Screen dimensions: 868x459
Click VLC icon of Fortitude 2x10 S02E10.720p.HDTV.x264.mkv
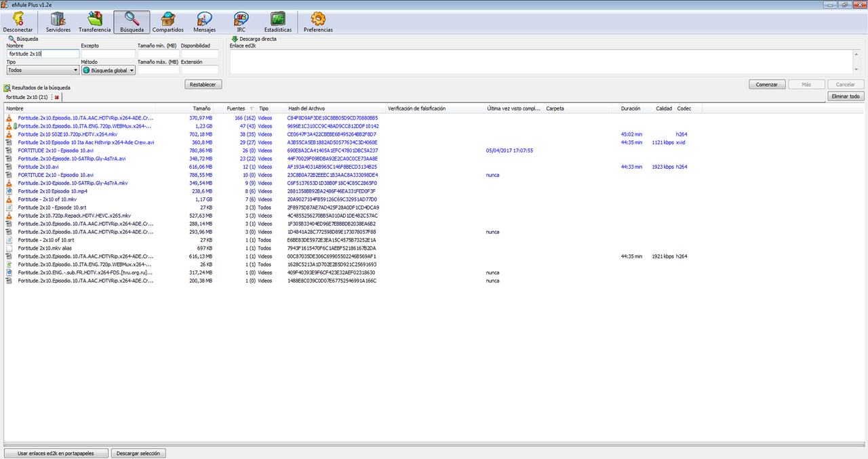[9, 134]
